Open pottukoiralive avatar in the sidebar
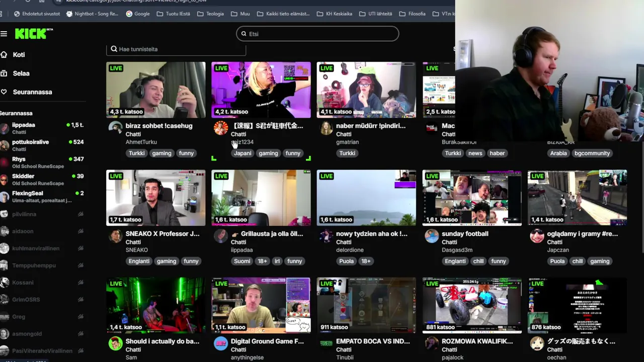644x362 pixels. coord(5,145)
